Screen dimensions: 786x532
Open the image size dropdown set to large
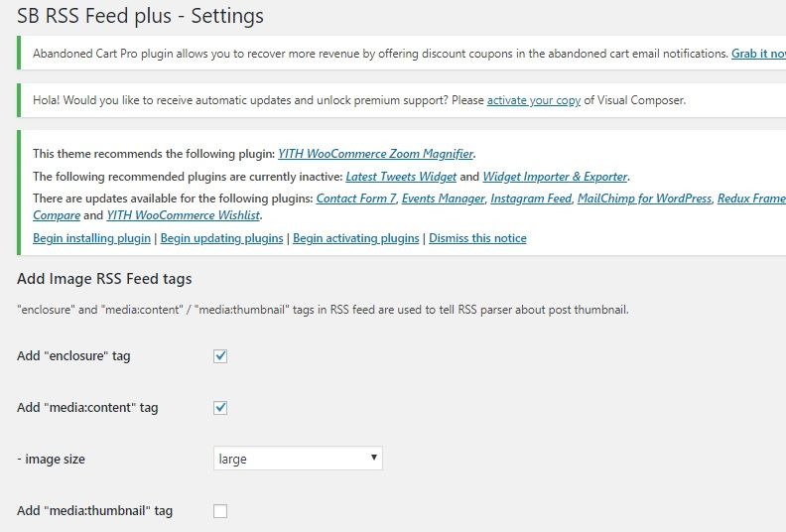coord(298,459)
